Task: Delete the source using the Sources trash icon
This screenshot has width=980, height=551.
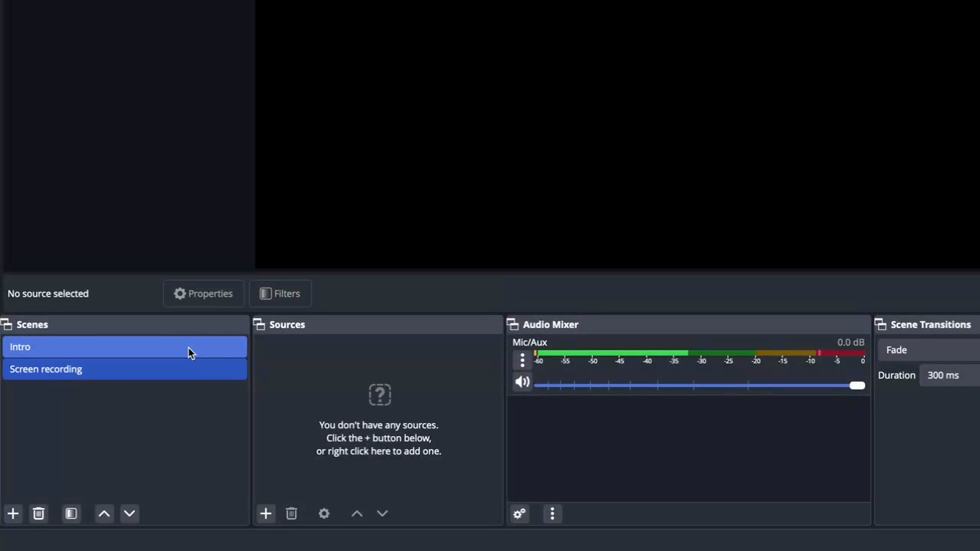Action: 292,513
